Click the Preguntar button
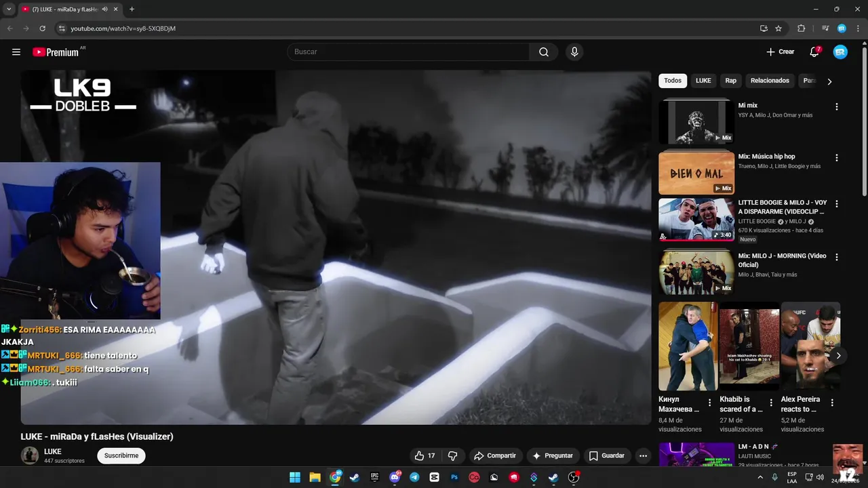This screenshot has height=488, width=868. [553, 455]
